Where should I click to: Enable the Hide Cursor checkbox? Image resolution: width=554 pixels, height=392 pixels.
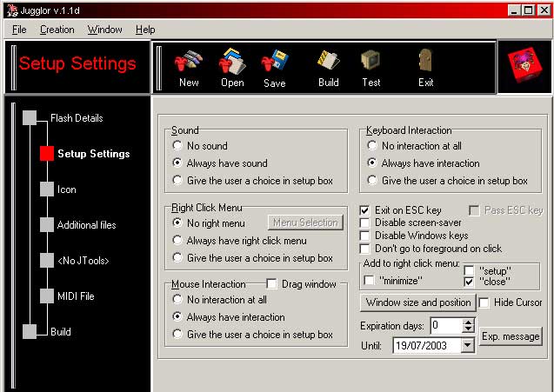coord(484,302)
